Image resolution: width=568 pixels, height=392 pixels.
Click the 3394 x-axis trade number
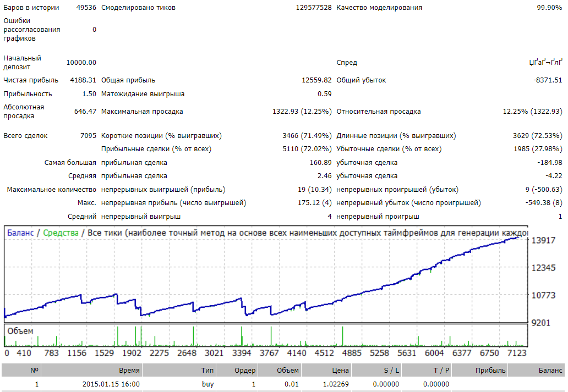tap(242, 353)
